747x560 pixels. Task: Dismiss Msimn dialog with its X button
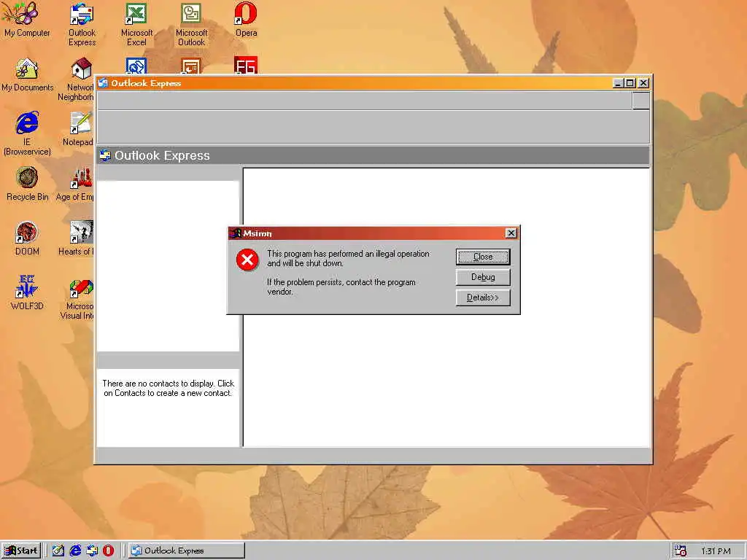click(511, 233)
